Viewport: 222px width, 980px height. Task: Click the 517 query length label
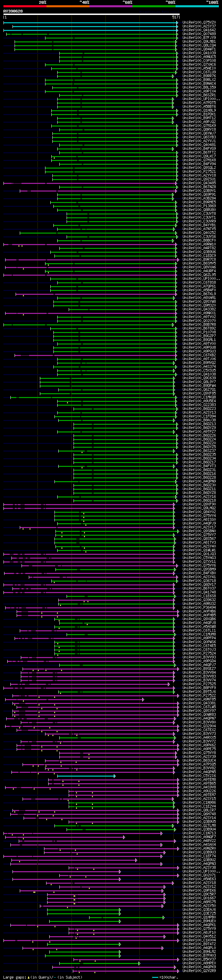pos(175,17)
